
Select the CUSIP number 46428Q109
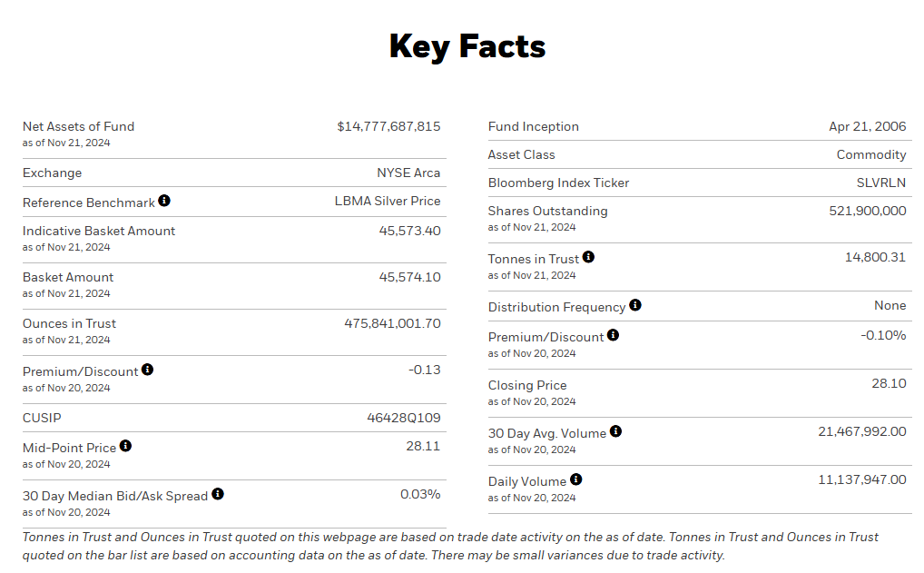[404, 418]
